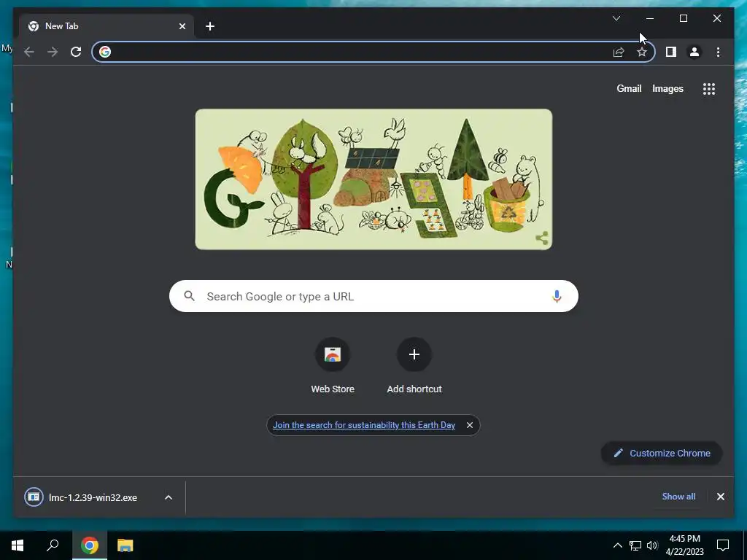Image resolution: width=747 pixels, height=560 pixels.
Task: Select the New Tab tab
Action: point(105,26)
